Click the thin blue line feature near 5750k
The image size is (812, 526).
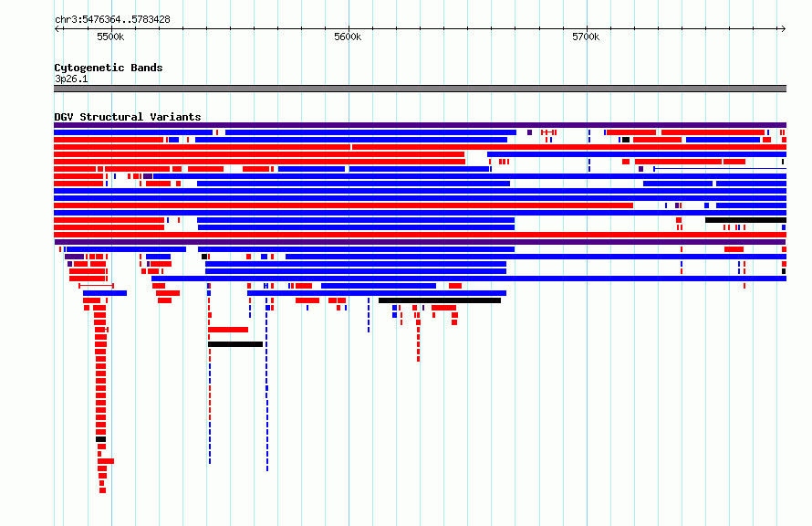tap(720, 169)
